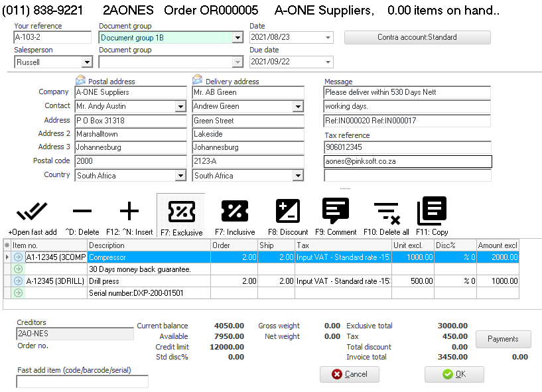Click the green arrow on Compressor row

click(x=18, y=257)
